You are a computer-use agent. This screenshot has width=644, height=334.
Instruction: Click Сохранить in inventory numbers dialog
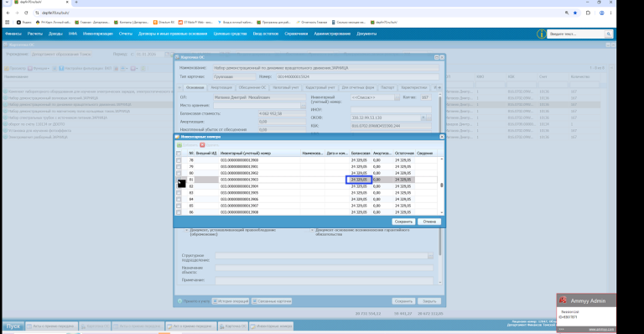click(403, 222)
